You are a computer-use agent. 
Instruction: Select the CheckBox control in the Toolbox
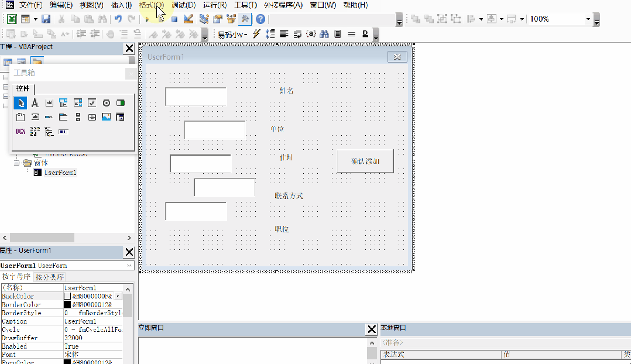coord(91,102)
